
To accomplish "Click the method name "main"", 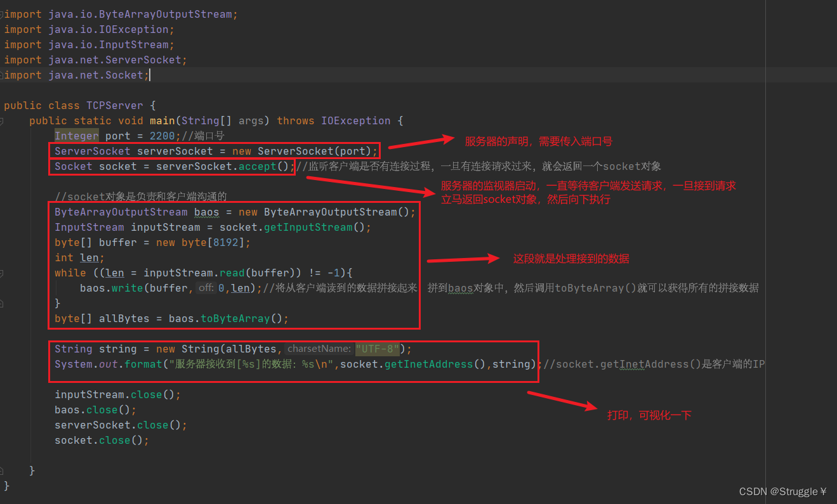I will click(x=162, y=120).
